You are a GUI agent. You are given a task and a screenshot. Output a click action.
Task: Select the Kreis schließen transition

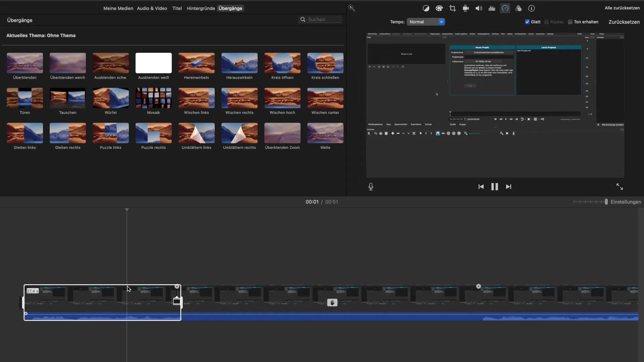[x=325, y=63]
